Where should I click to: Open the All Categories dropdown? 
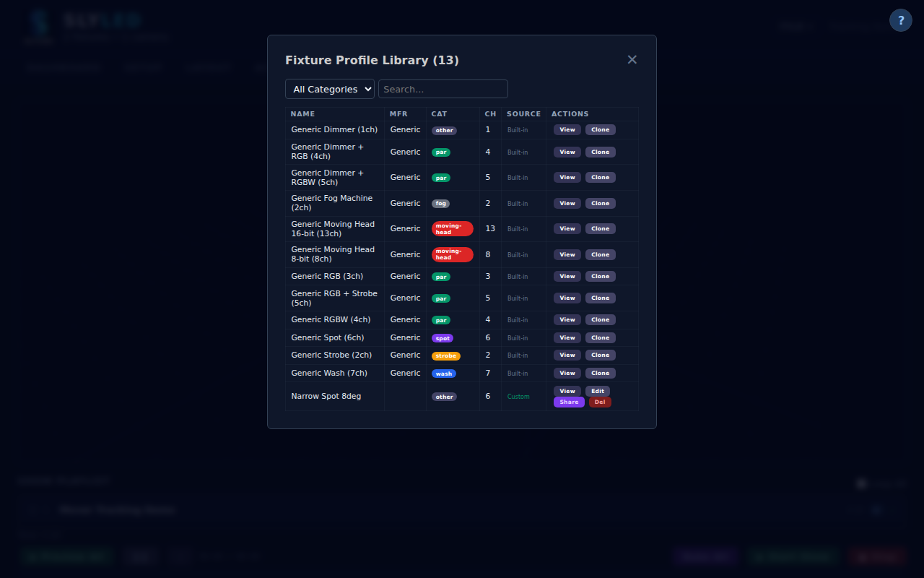tap(329, 89)
